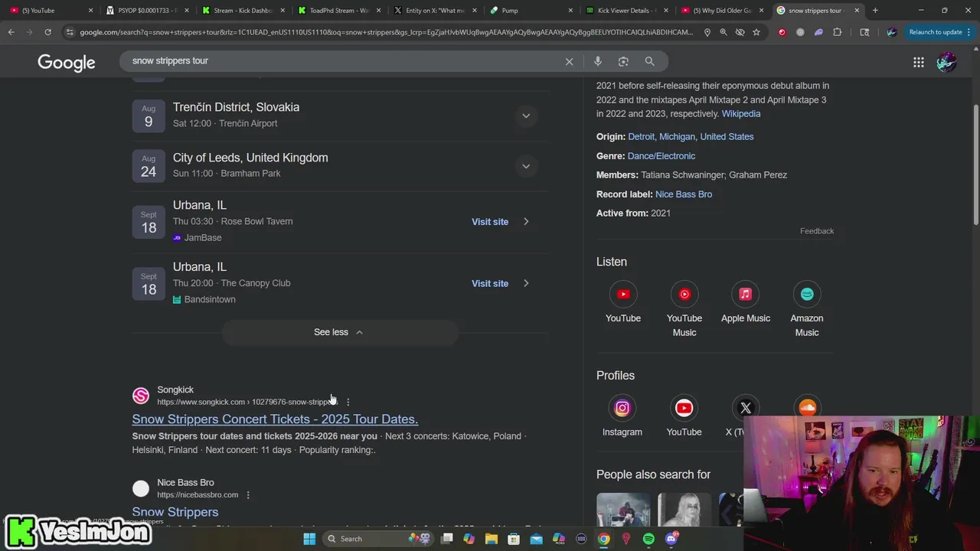Open the Windows Start menu

(x=309, y=539)
